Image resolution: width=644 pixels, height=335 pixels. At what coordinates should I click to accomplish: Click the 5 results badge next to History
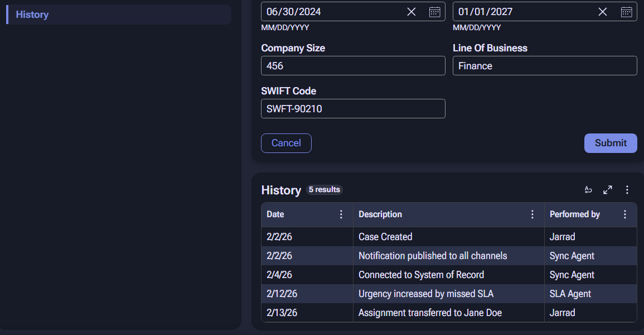click(324, 190)
